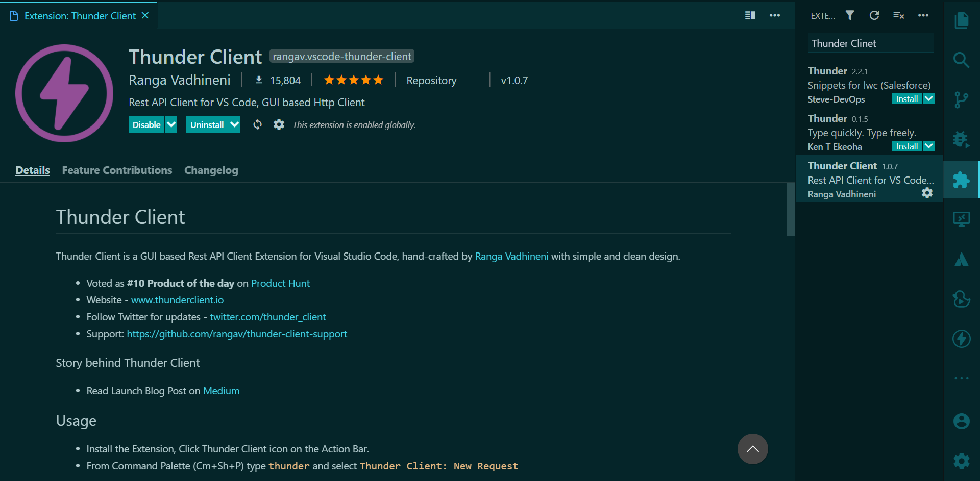Open the Search view in the activity bar
Viewport: 980px width, 481px height.
click(962, 60)
